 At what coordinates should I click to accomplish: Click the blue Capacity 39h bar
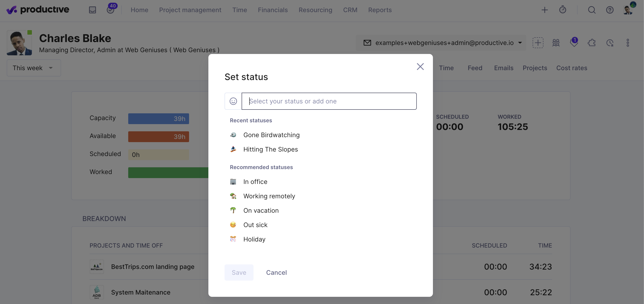click(x=159, y=119)
